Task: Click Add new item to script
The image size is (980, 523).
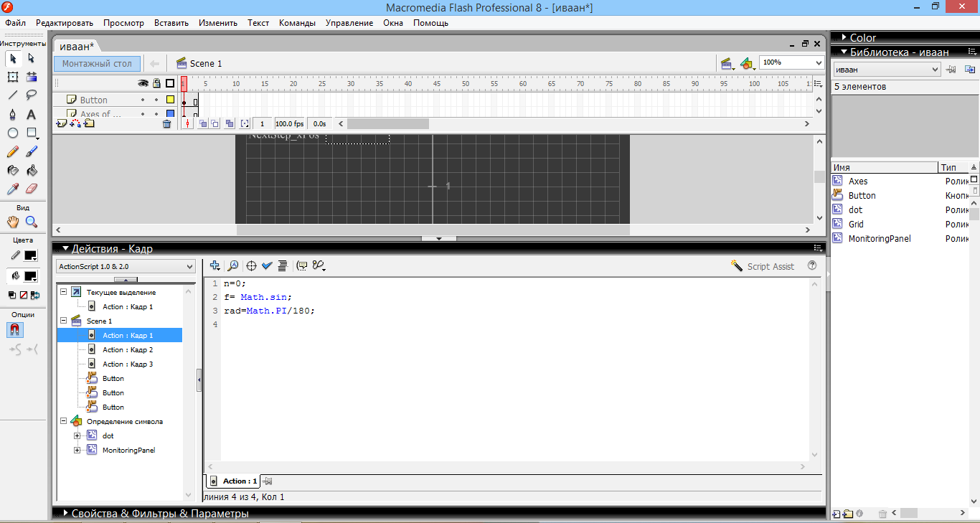Action: click(x=215, y=265)
